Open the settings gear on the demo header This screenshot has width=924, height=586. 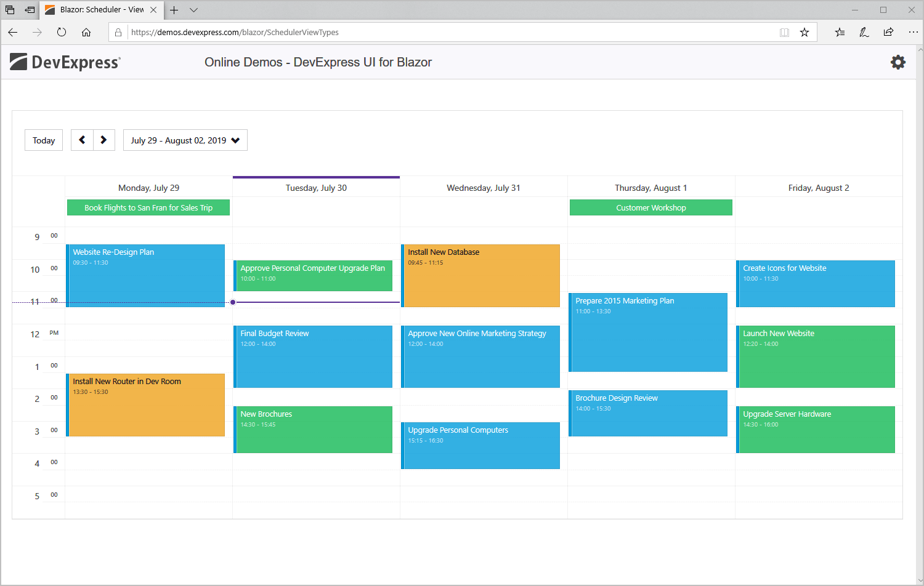(x=898, y=62)
